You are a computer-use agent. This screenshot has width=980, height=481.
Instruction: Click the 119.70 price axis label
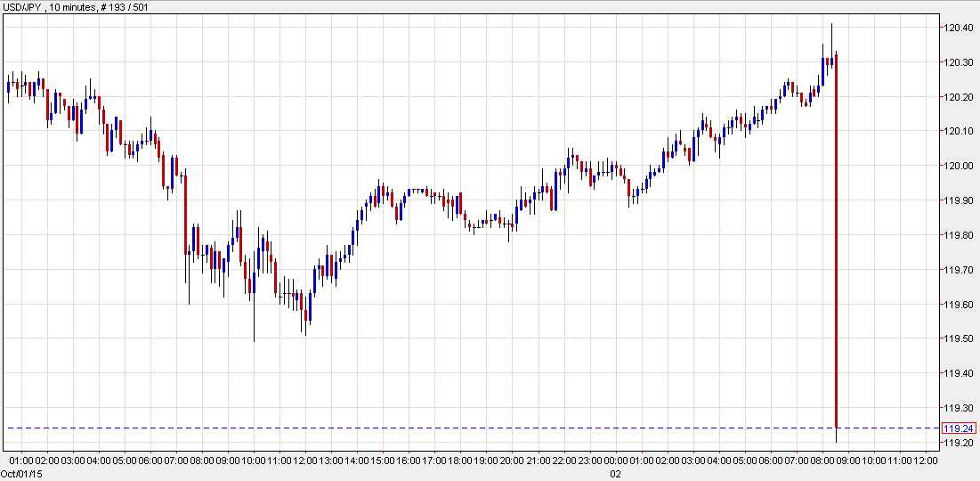click(x=960, y=270)
